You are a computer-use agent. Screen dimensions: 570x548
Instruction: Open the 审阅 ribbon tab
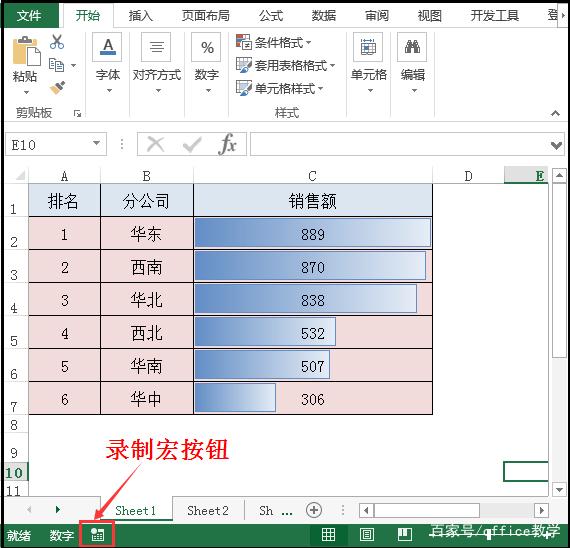tap(377, 16)
